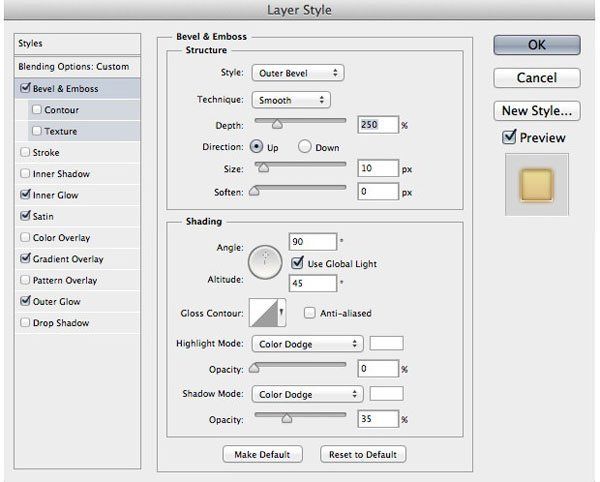Open the Highlight Mode color swatch

386,343
